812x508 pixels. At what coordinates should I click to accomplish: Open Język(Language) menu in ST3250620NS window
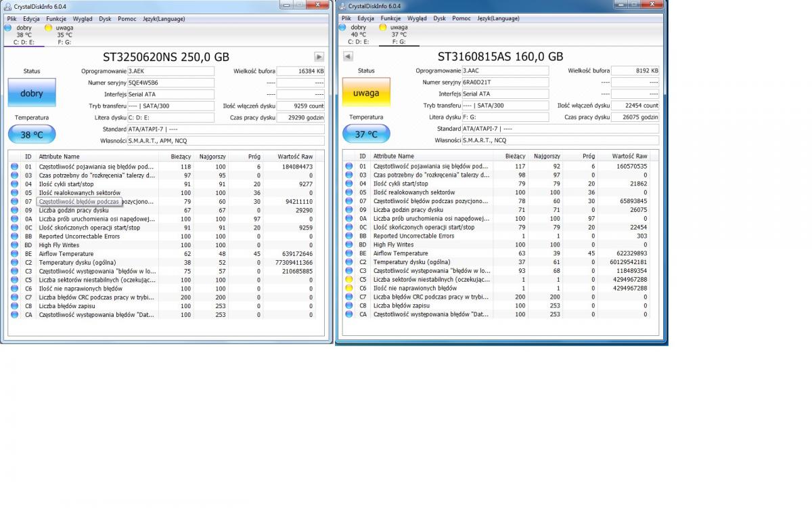[x=164, y=19]
